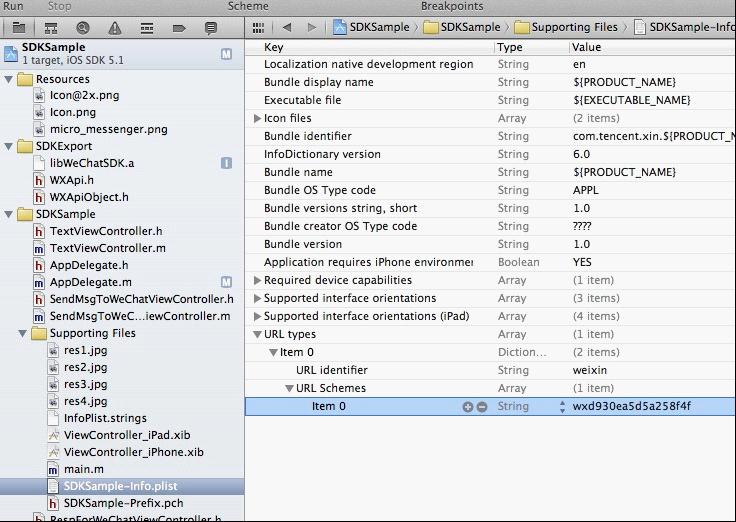Collapse the URL types array
Image resolution: width=736 pixels, height=522 pixels.
coord(257,334)
